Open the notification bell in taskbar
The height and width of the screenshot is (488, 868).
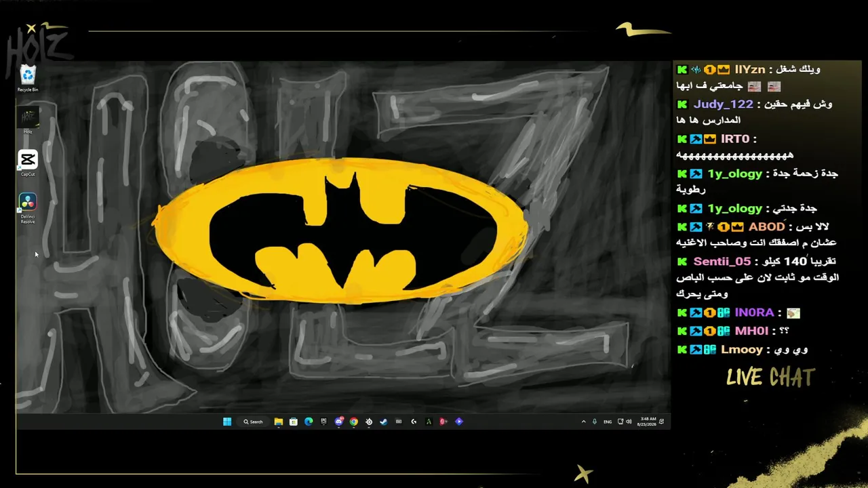662,422
